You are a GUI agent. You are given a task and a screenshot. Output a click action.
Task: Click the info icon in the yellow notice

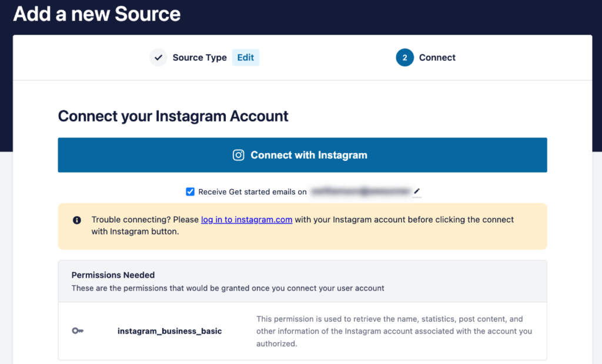pos(77,220)
